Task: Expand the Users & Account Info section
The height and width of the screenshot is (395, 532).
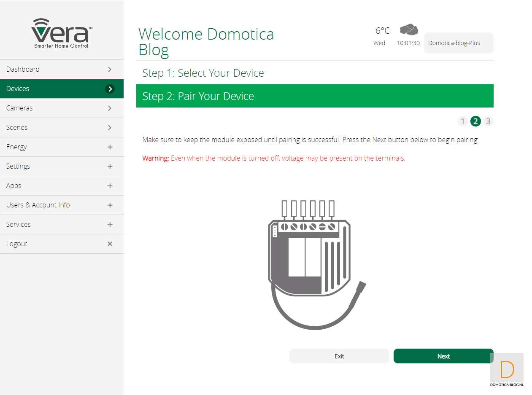Action: tap(110, 205)
